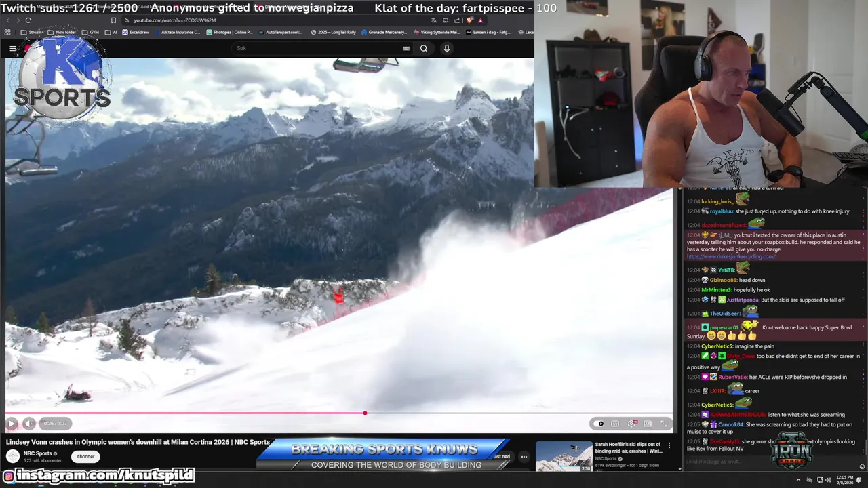This screenshot has height=488, width=868.
Task: Open Brave Shields lion icon
Action: (x=470, y=20)
